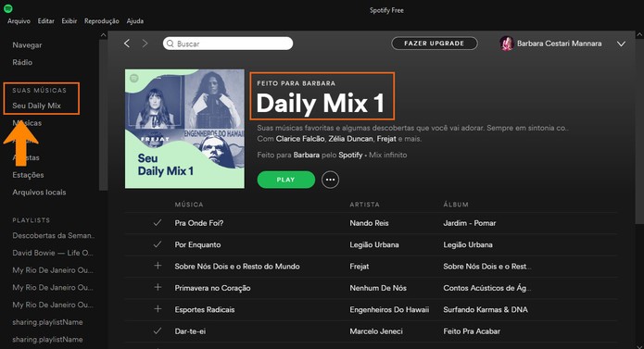The height and width of the screenshot is (349, 644).
Task: Open David Bowie — Life O... playlist
Action: click(x=53, y=253)
